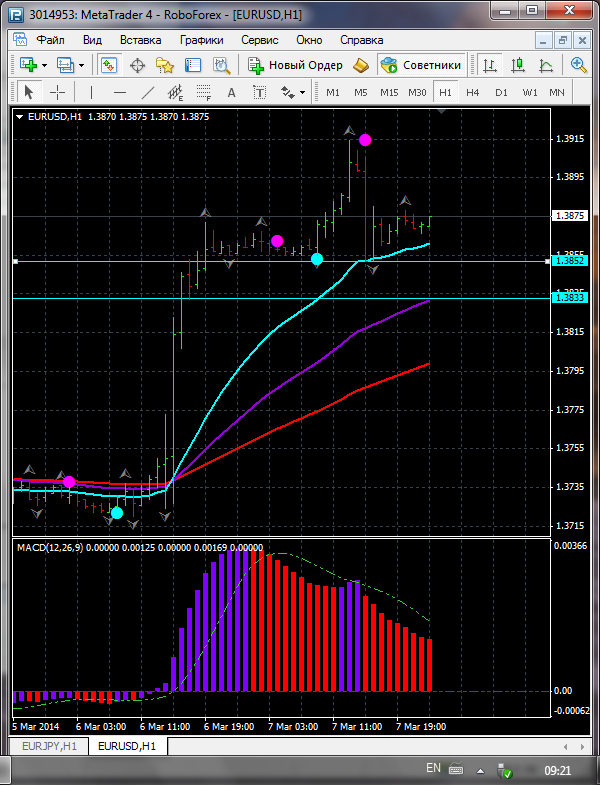Open the Strategy Tester icon

pyautogui.click(x=221, y=65)
